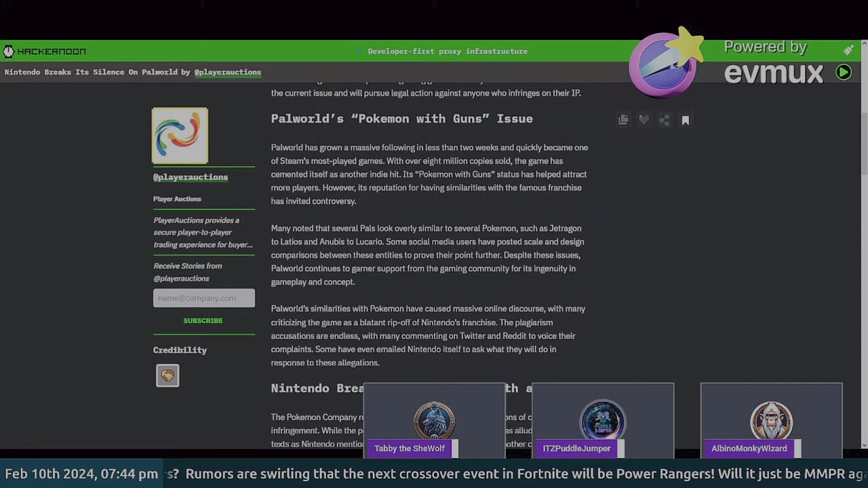Viewport: 868px width, 488px height.
Task: Click Player Auctions name in sidebar
Action: coord(177,199)
